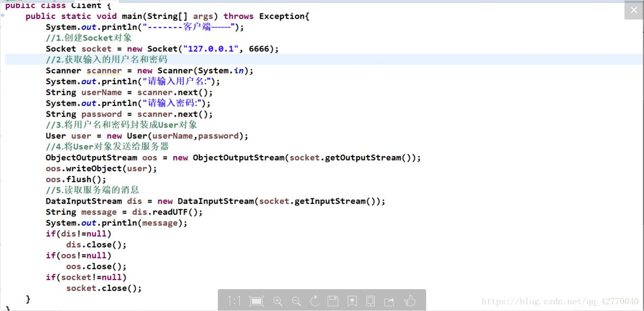Click 'if(socket!=null)' condition line
Screen dimensions: 644x311
coord(86,278)
